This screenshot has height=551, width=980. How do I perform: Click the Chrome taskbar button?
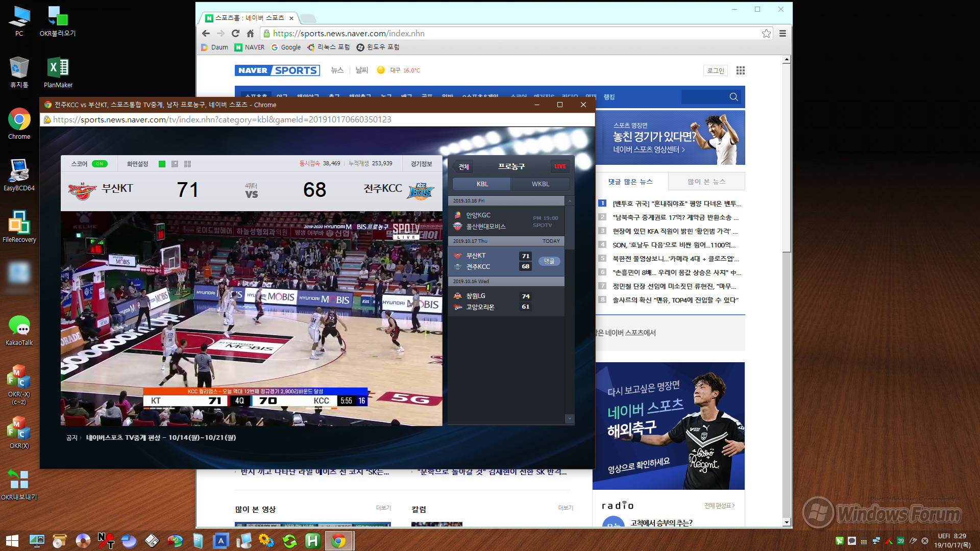(x=338, y=541)
